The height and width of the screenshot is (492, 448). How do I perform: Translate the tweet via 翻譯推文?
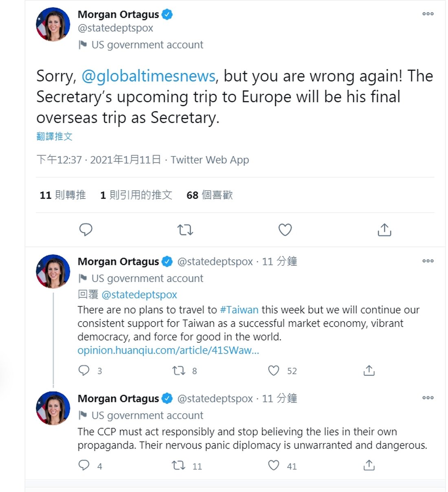(54, 137)
